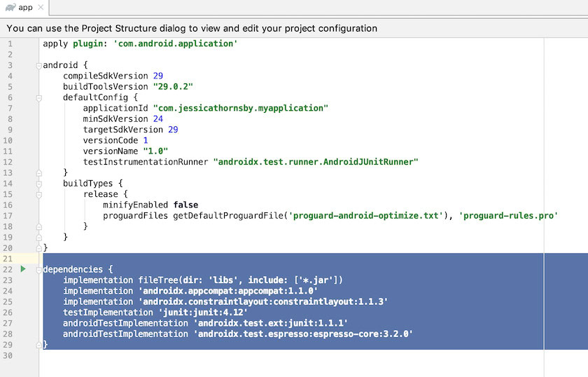Click gutter line number 1
This screenshot has height=377, width=588.
(10, 43)
